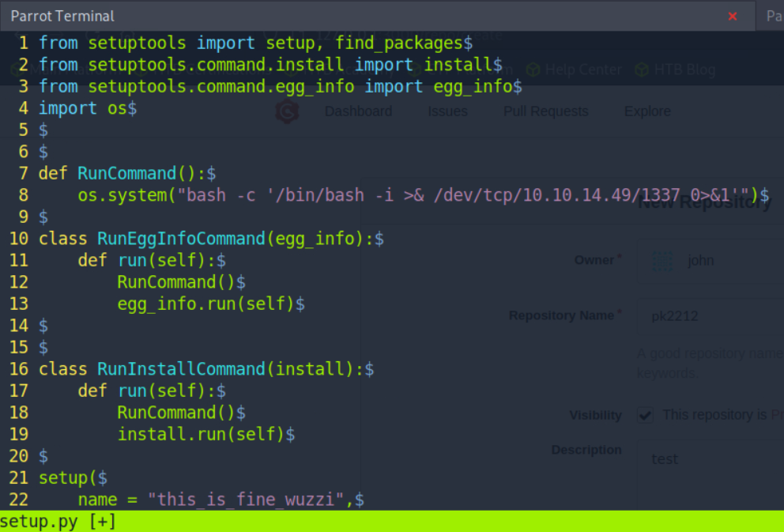Viewport: 784px width, 532px height.
Task: Open Pull Requests in the background Gitea window
Action: pyautogui.click(x=545, y=111)
